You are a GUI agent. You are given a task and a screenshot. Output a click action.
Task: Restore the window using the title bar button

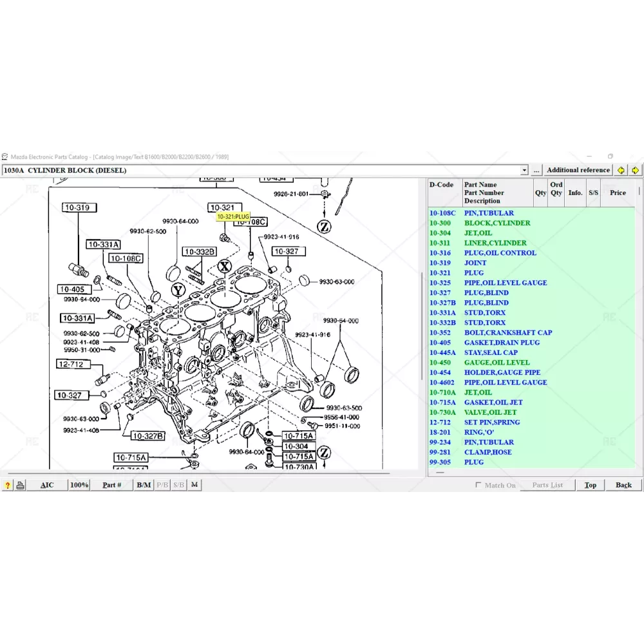611,156
